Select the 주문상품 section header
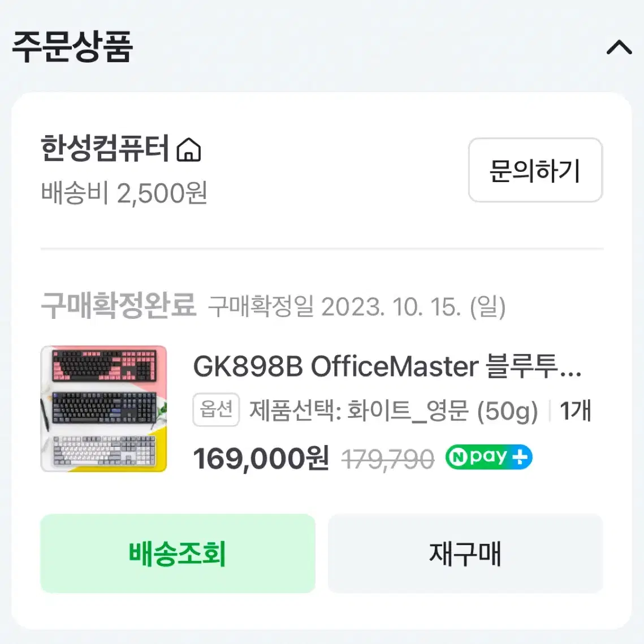Screen dimensions: 644x644 [x=72, y=47]
